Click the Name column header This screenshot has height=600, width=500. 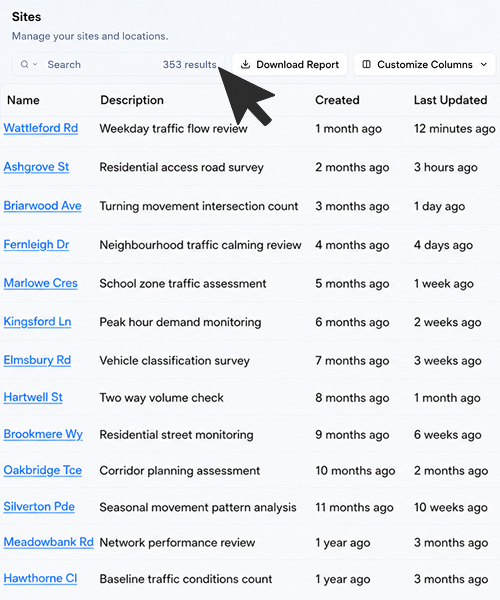(x=23, y=100)
